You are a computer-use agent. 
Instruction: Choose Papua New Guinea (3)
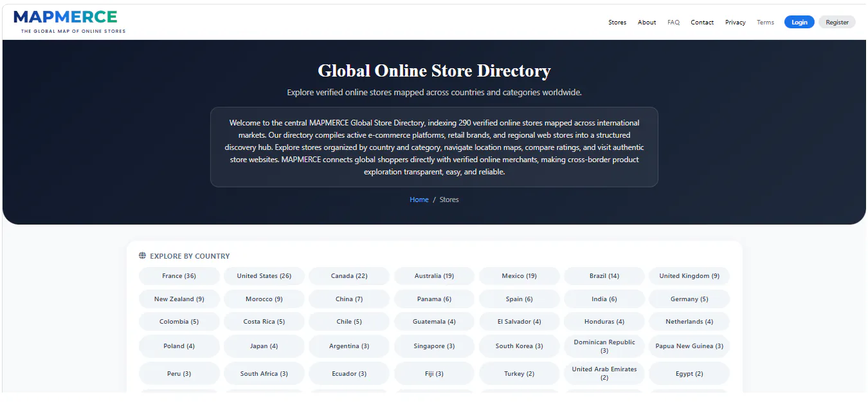click(689, 346)
